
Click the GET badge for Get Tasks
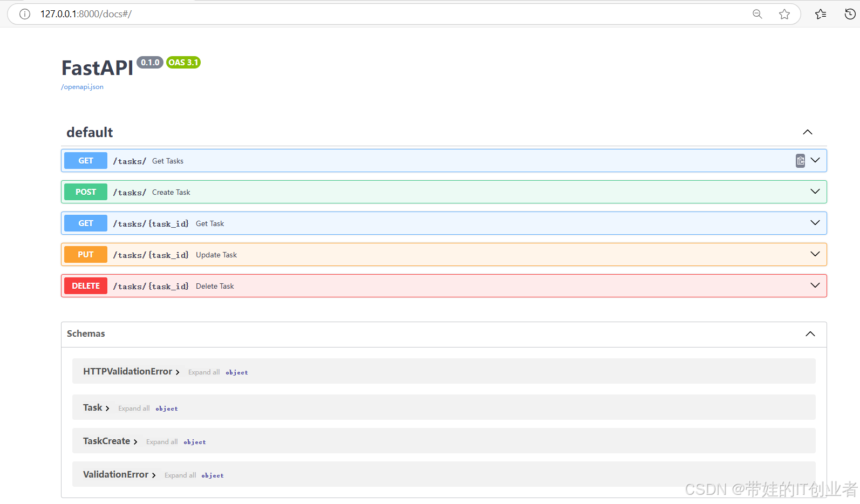[x=86, y=161]
